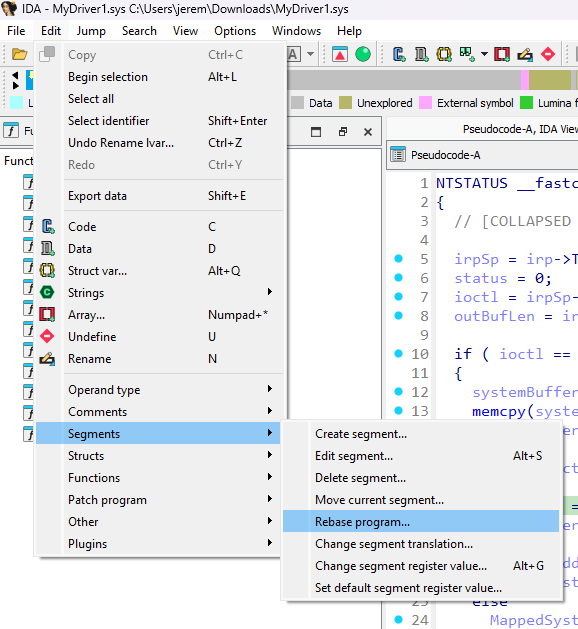The height and width of the screenshot is (629, 578).
Task: Toggle breakpoint dot on line 12
Action: pos(398,392)
